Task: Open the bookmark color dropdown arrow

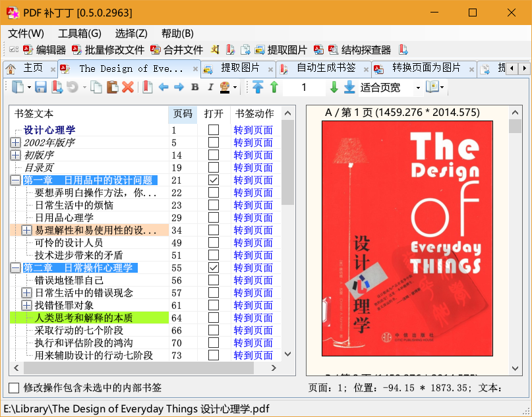Action: 235,88
